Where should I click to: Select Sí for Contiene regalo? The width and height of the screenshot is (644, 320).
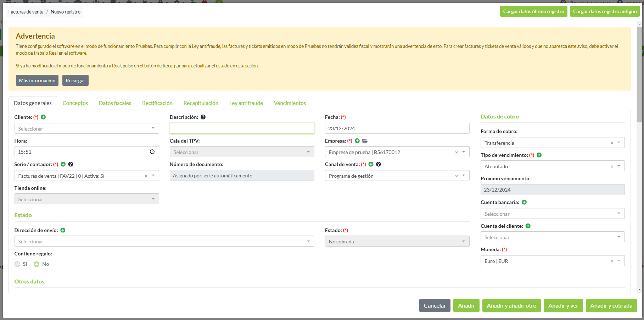coord(17,264)
